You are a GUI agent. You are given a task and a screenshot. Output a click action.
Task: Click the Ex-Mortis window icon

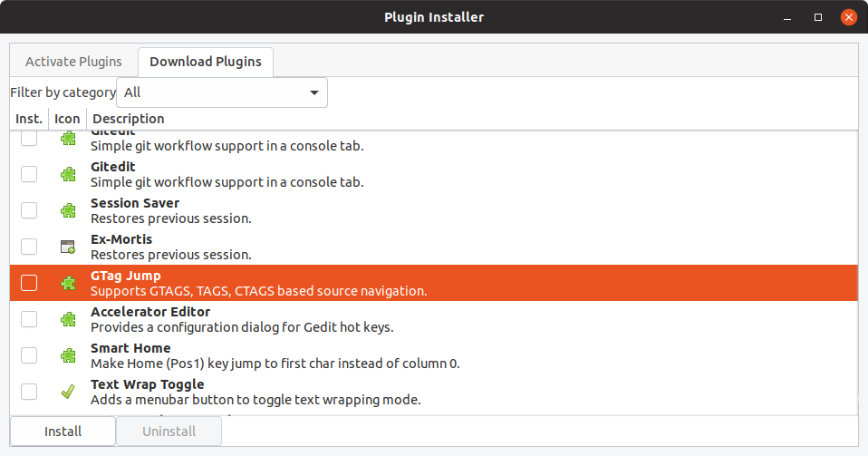[x=67, y=247]
